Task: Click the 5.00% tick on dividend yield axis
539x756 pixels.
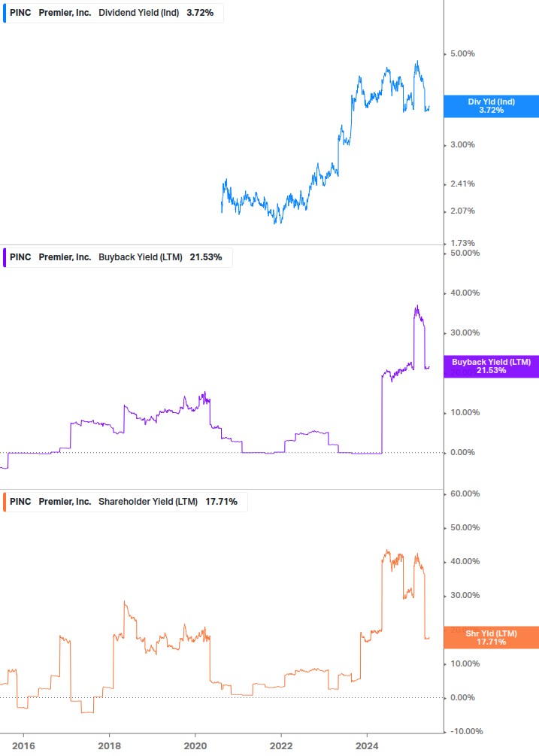Action: [462, 53]
